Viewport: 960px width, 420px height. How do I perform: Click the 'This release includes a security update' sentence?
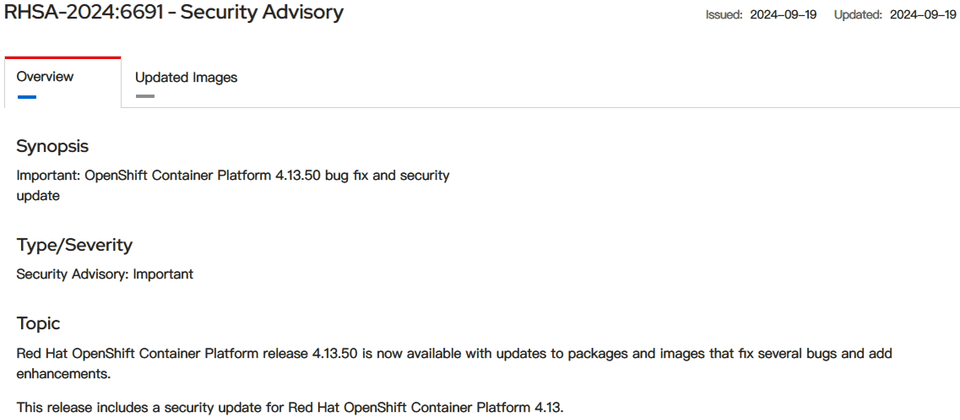pyautogui.click(x=290, y=406)
